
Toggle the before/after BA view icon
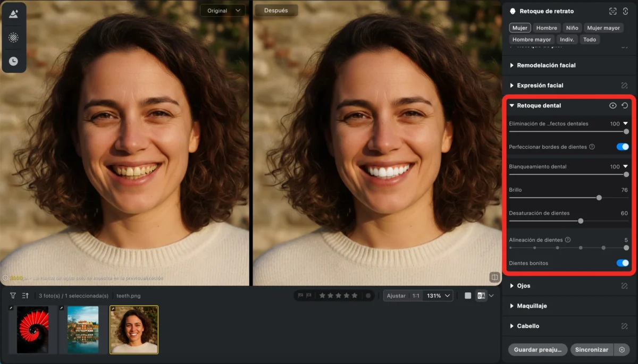click(481, 295)
